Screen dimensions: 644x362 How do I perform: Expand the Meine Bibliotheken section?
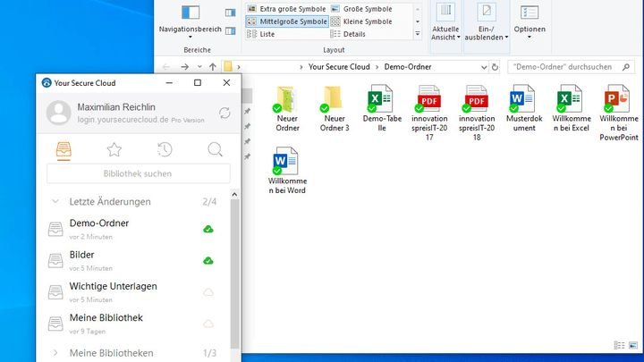55,353
